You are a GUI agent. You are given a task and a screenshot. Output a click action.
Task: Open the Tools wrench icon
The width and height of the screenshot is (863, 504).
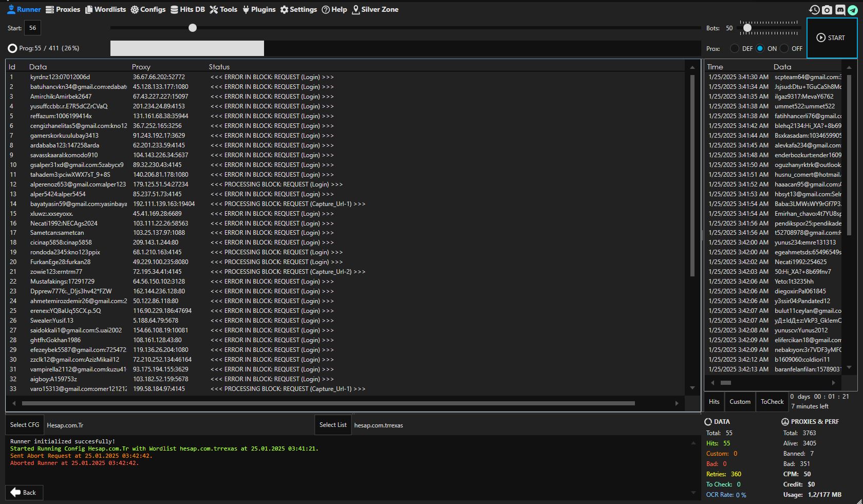point(214,9)
